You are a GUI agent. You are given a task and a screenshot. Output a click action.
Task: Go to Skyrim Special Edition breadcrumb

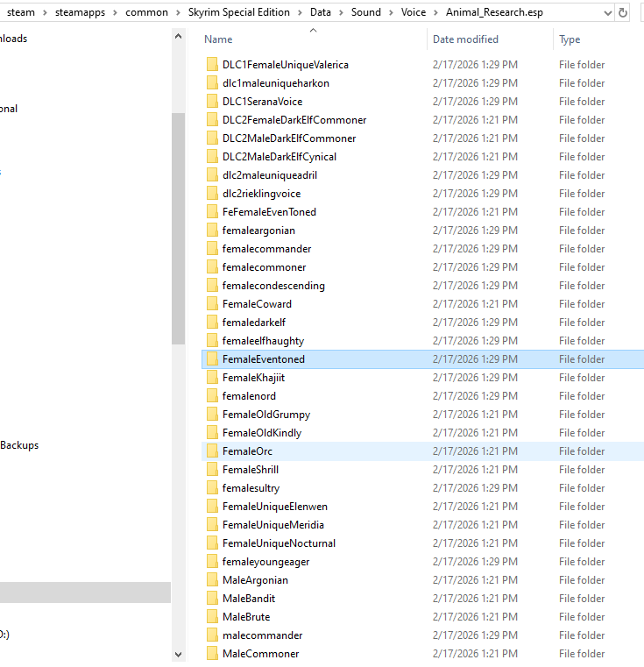(239, 12)
